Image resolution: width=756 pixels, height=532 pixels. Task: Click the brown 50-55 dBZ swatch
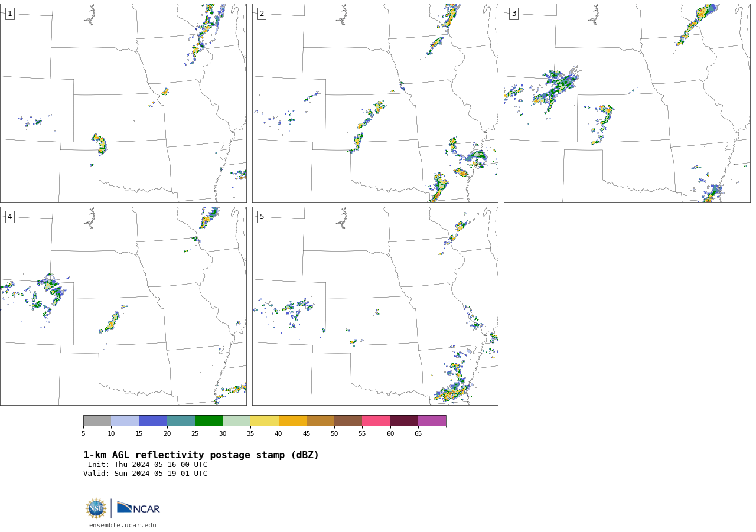click(x=348, y=421)
